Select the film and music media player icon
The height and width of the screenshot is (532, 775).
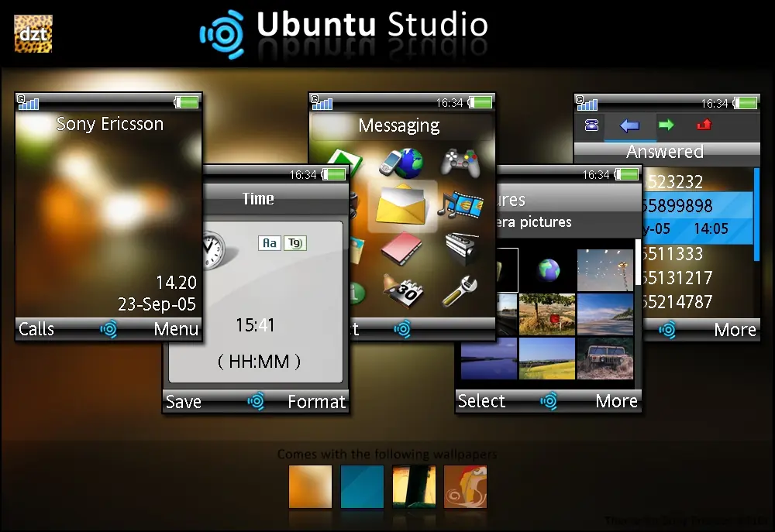(x=460, y=205)
